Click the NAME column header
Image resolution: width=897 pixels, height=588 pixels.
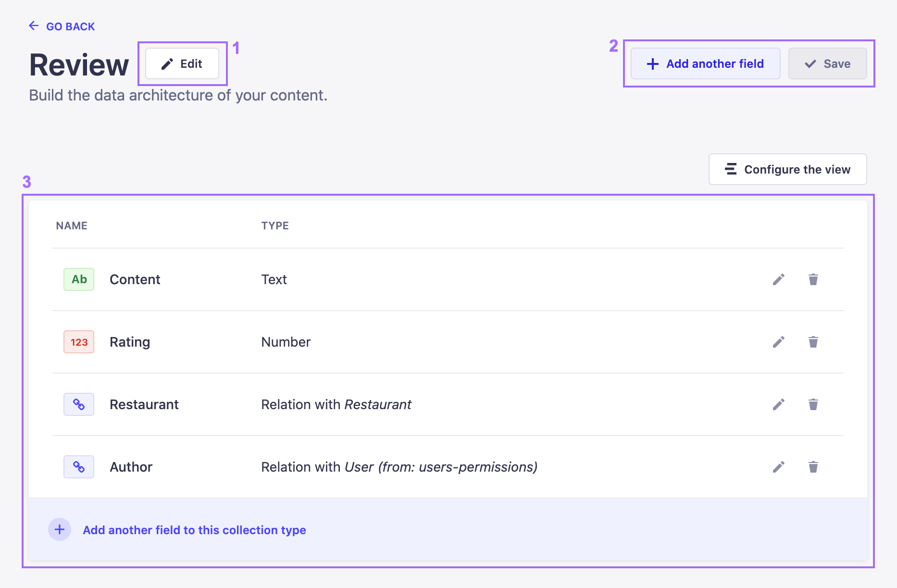[71, 225]
